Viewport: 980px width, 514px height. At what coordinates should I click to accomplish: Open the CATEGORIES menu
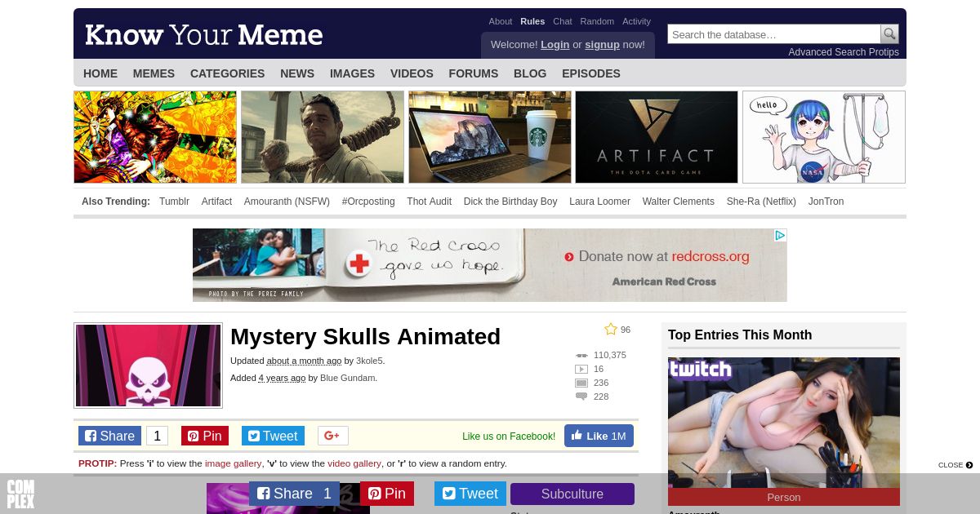pyautogui.click(x=228, y=73)
